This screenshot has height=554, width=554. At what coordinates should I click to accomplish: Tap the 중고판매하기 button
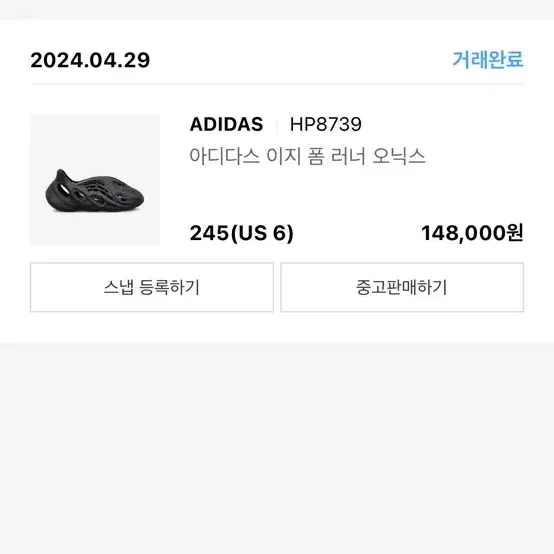402,287
